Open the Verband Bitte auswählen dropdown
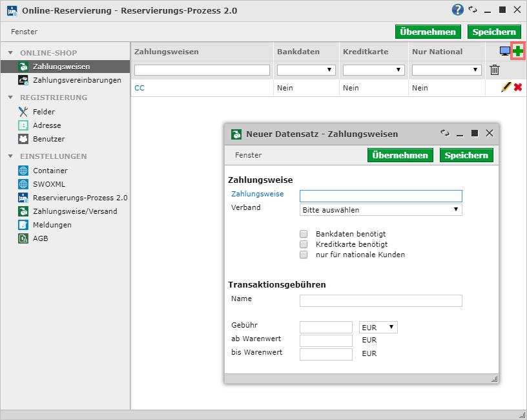 point(381,210)
